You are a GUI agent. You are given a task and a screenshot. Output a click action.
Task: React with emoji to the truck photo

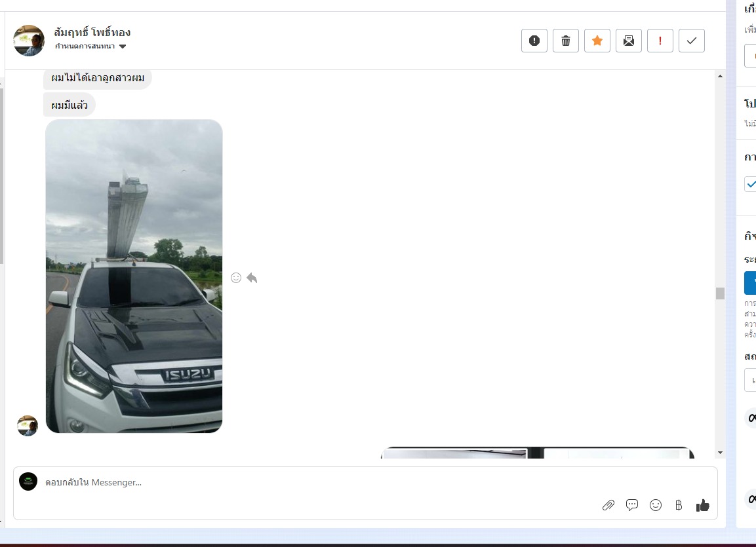[x=236, y=278]
